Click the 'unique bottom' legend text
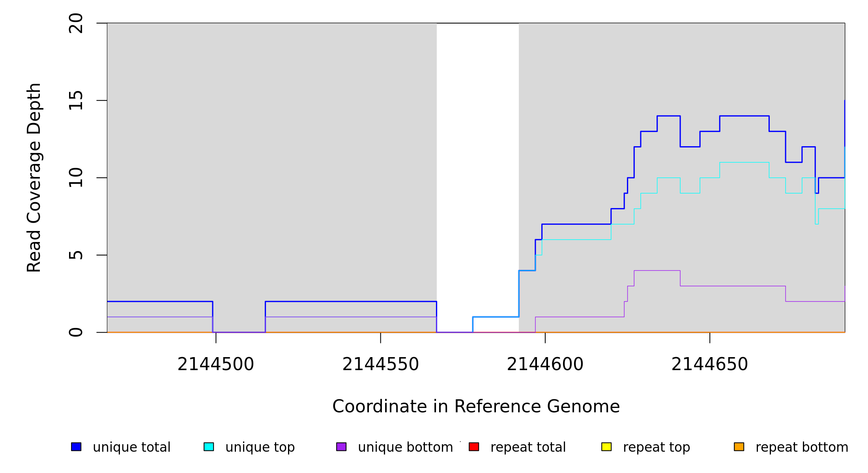This screenshot has width=868, height=473. (405, 447)
